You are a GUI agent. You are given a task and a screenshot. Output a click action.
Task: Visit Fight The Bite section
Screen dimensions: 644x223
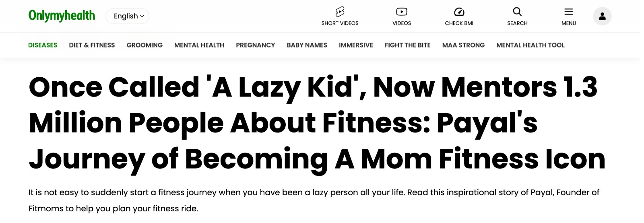point(407,45)
